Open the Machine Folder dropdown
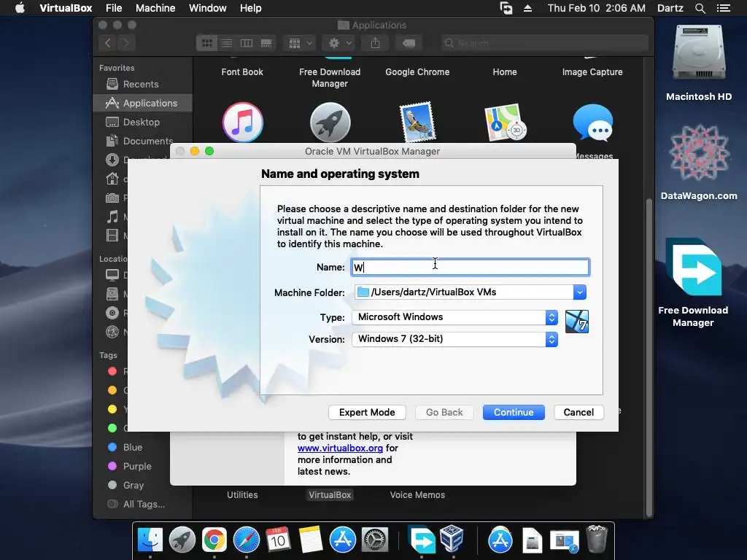747x560 pixels. pyautogui.click(x=579, y=292)
